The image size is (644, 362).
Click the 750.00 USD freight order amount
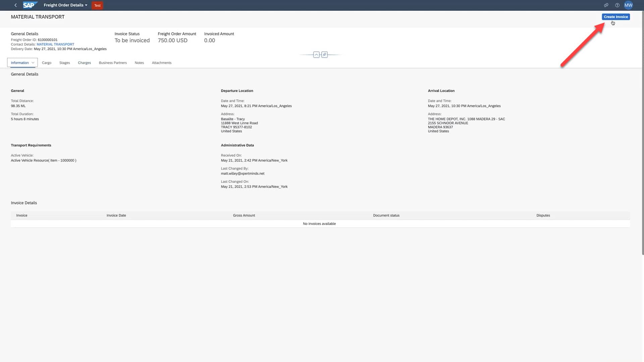pos(173,40)
